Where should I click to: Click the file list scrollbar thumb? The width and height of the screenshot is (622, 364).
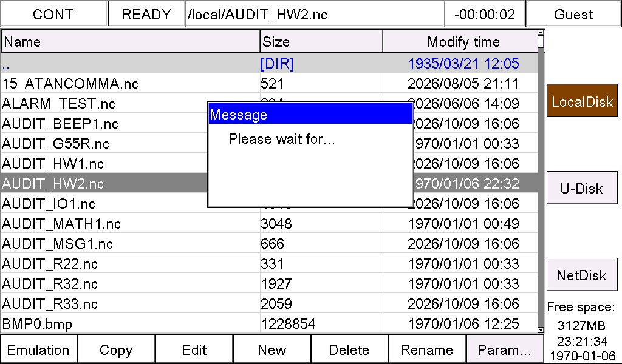click(x=541, y=41)
